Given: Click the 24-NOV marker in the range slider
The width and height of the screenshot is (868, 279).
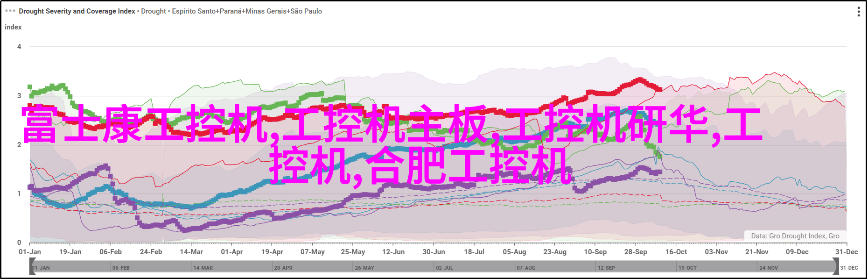Looking at the screenshot, I should pyautogui.click(x=769, y=268).
